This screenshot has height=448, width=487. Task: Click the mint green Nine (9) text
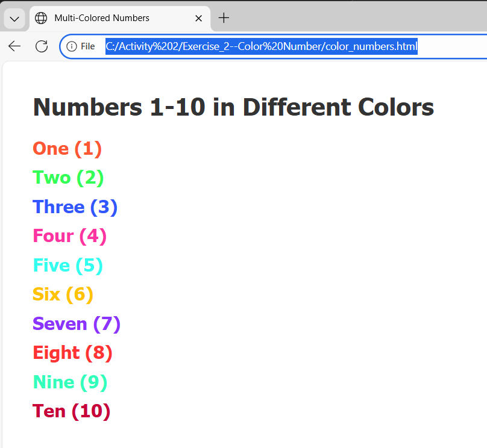tap(70, 382)
